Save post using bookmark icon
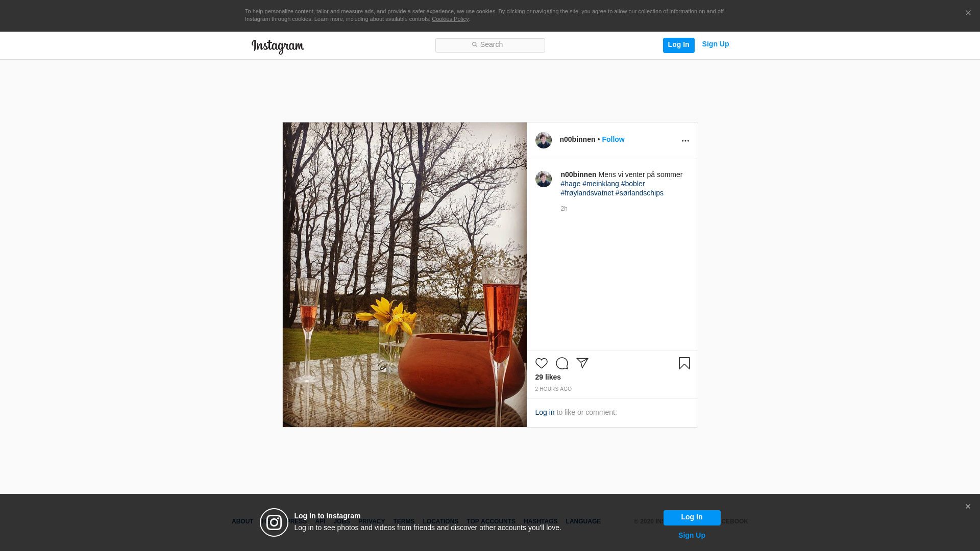 684,363
